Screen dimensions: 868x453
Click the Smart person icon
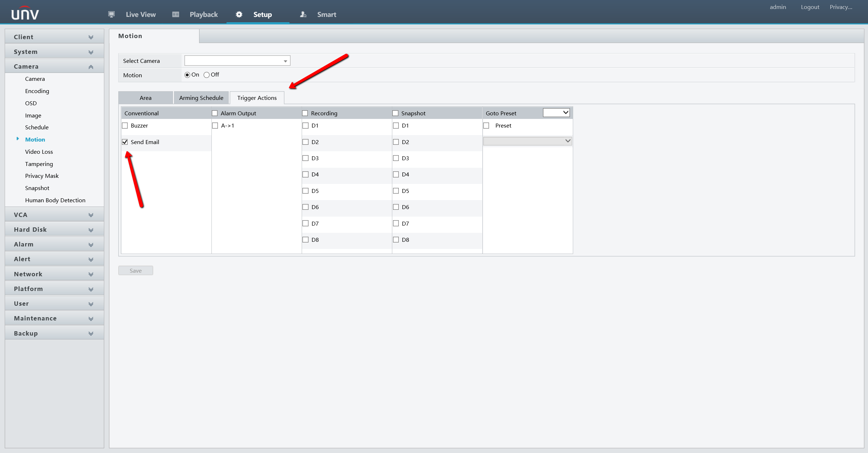click(303, 14)
